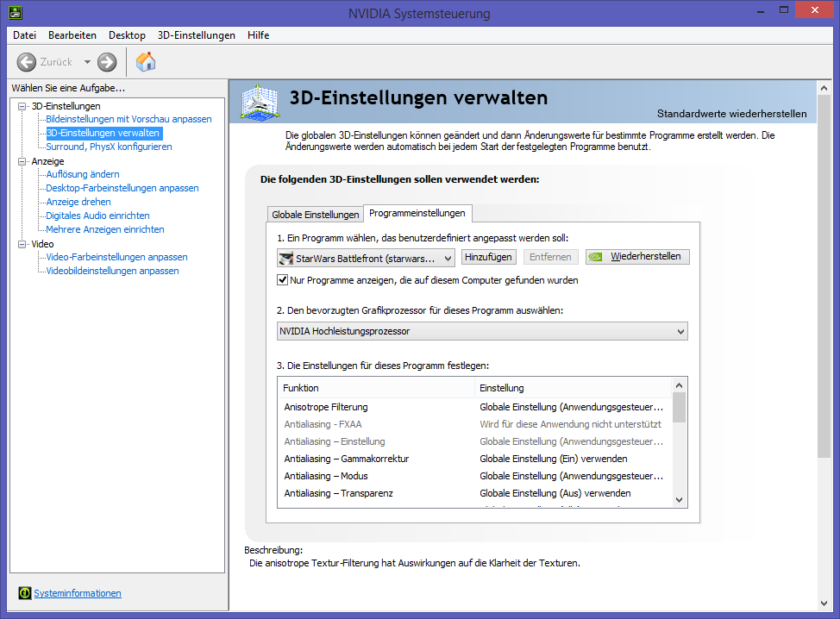Click the 3D-Einstellungen verwalten header icon

(260, 101)
